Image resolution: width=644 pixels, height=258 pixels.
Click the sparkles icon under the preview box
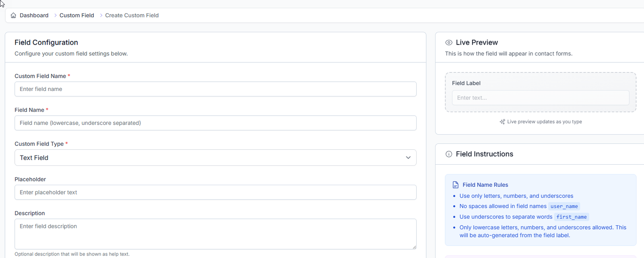pos(502,122)
